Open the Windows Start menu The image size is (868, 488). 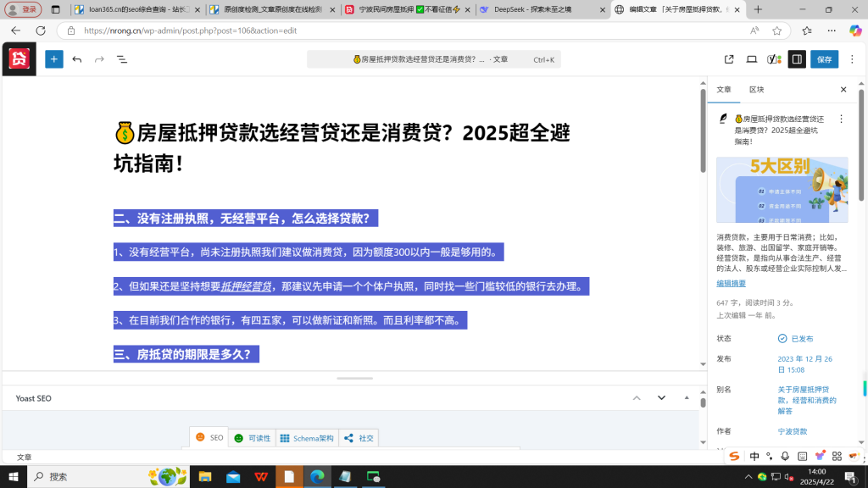[x=14, y=476]
